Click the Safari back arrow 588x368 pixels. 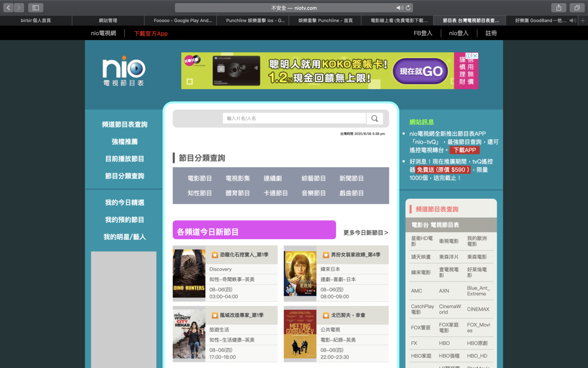pyautogui.click(x=8, y=8)
